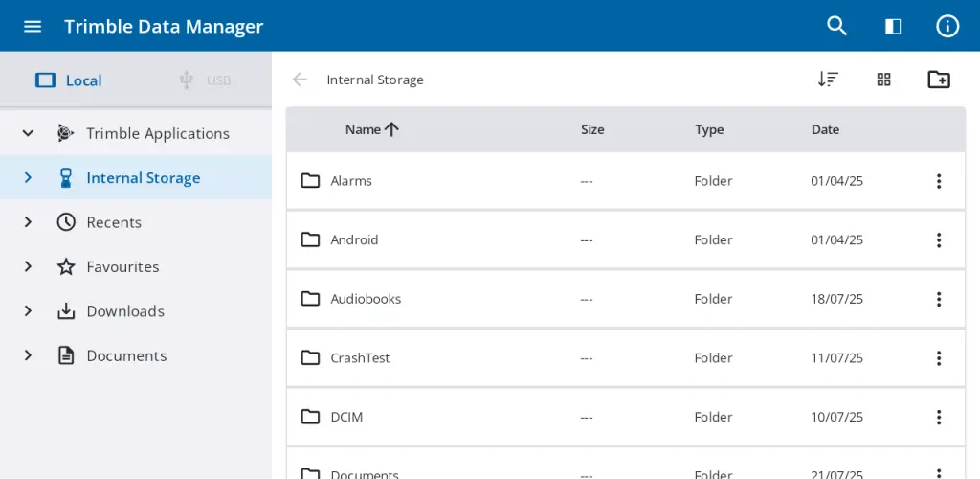Open more options for CrashTest folder
The image size is (980, 479).
coord(939,358)
